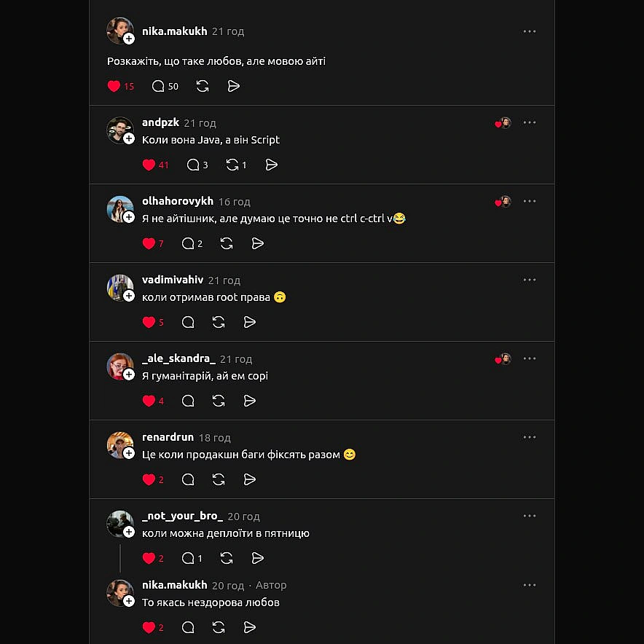Like nika.makukh's original post about love
644x644 pixels.
(114, 86)
